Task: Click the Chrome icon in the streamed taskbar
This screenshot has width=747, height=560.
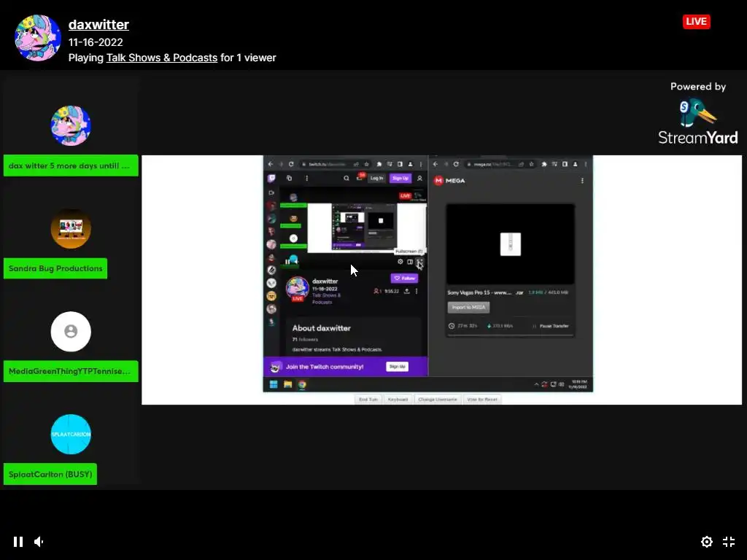Action: pyautogui.click(x=302, y=384)
